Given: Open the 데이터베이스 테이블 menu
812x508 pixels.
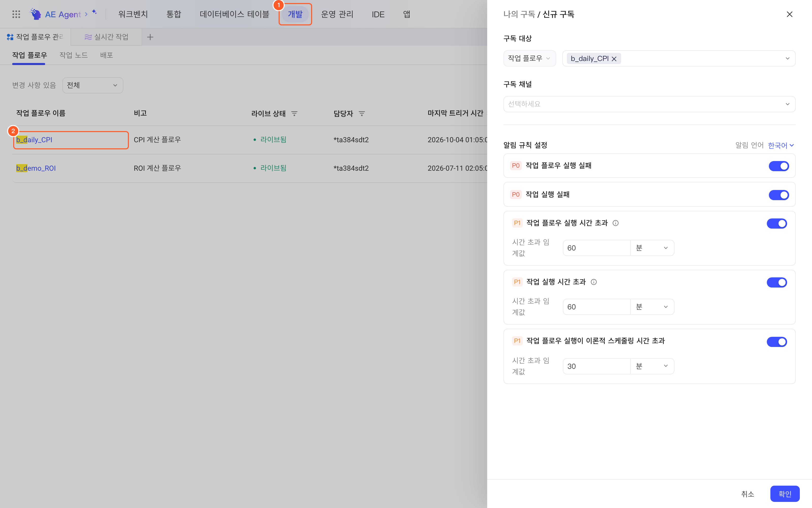Looking at the screenshot, I should tap(234, 14).
